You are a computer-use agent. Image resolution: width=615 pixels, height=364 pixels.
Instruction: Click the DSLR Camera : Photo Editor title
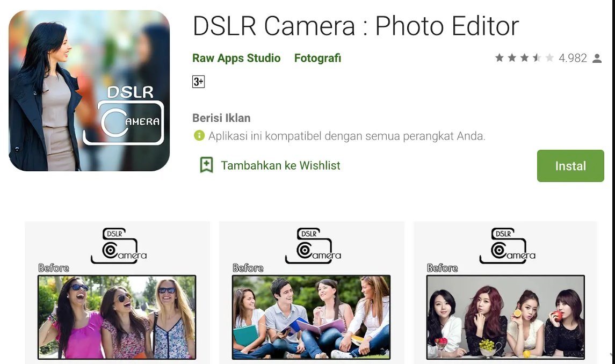pos(356,26)
